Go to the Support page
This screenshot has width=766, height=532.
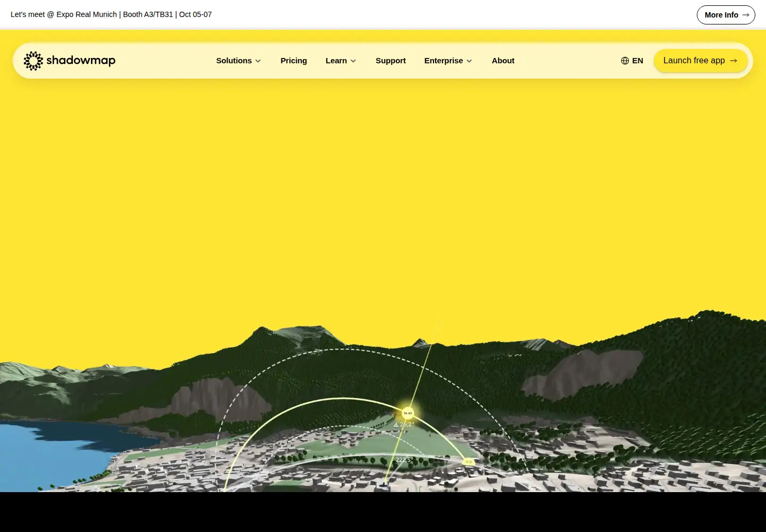(390, 61)
